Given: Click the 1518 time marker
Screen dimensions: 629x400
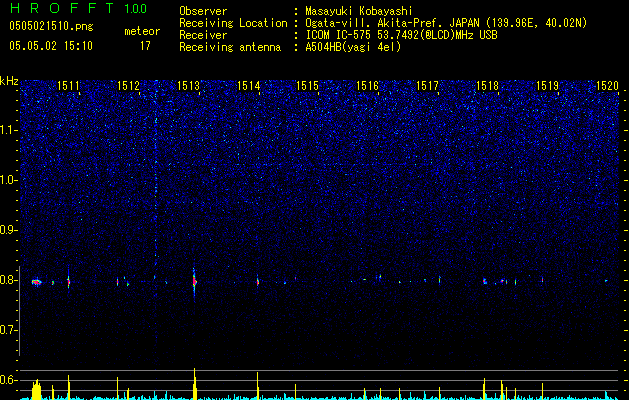Looking at the screenshot, I should [487, 86].
